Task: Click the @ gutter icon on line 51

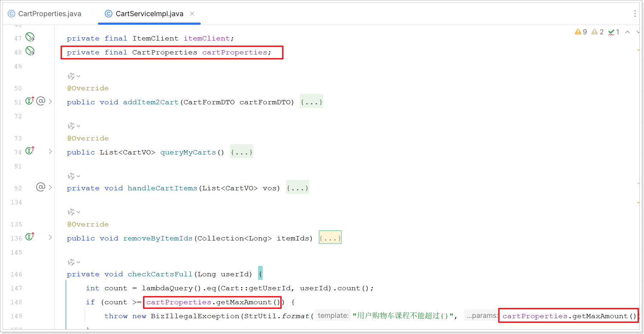Action: pos(41,101)
